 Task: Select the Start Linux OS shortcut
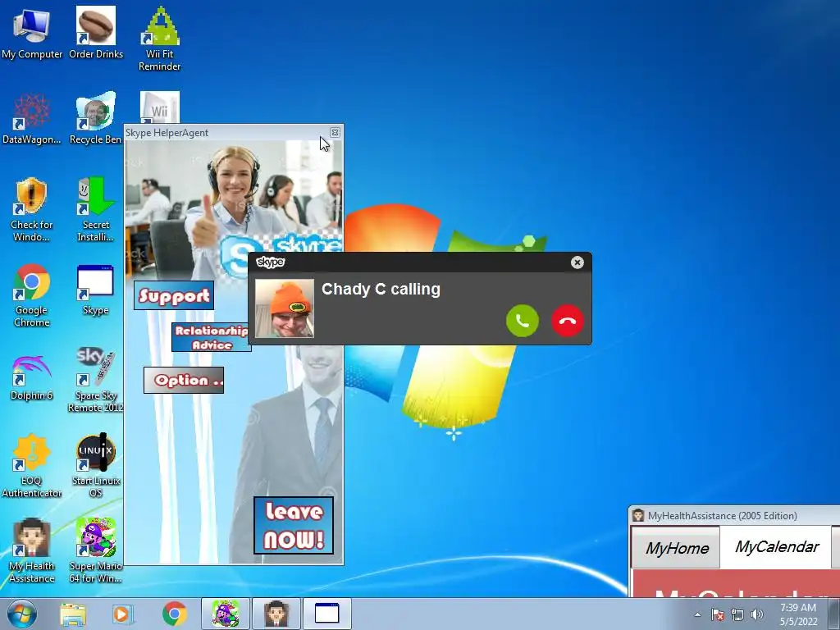(x=96, y=466)
